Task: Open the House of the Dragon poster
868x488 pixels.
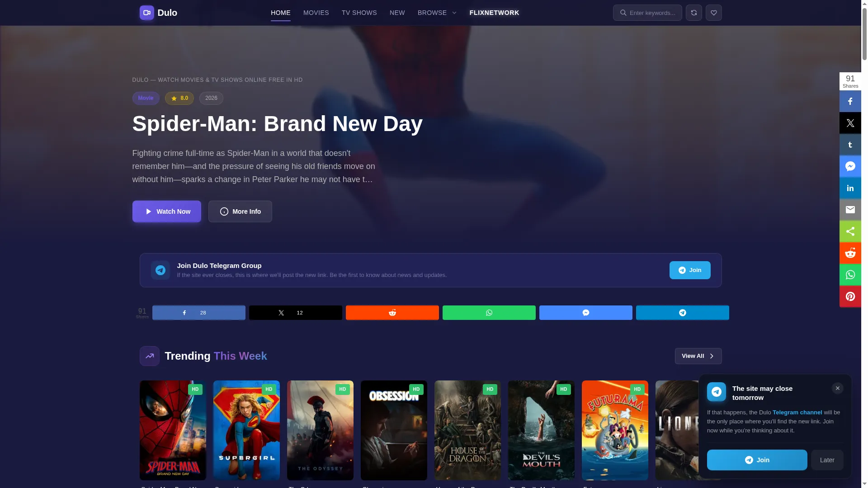Action: (467, 430)
